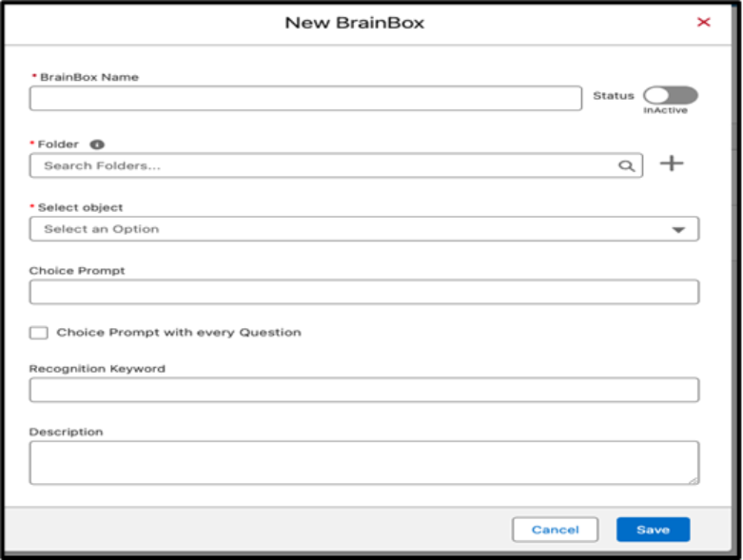
Task: Click the Status label text
Action: click(x=613, y=96)
